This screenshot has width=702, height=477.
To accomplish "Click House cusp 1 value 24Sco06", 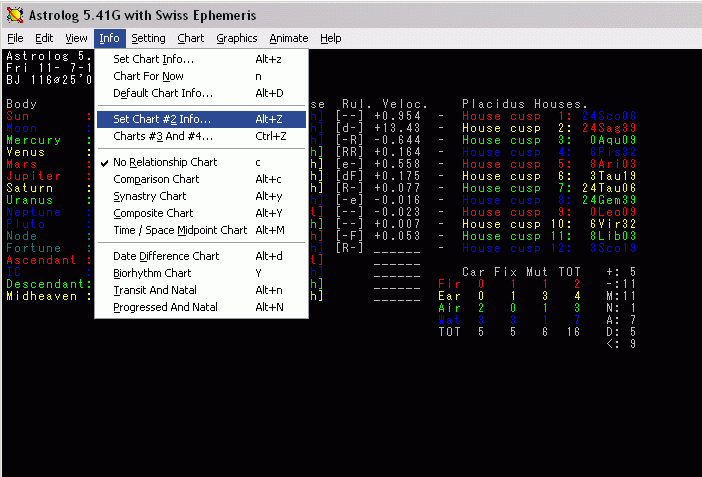I will 609,116.
